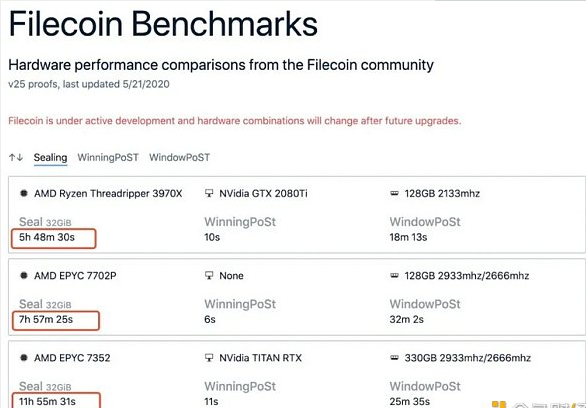Click CPU chip icon next to EPYC 7702P
586x408 pixels.
pyautogui.click(x=24, y=276)
